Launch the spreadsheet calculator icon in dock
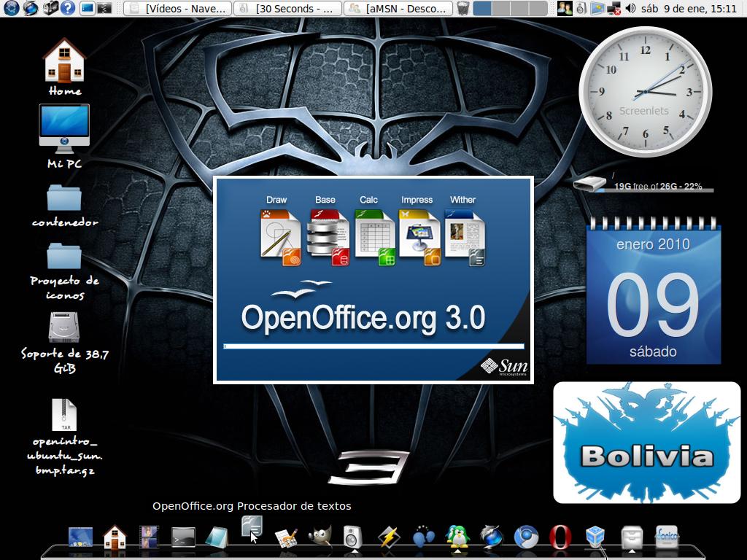 pyautogui.click(x=286, y=537)
